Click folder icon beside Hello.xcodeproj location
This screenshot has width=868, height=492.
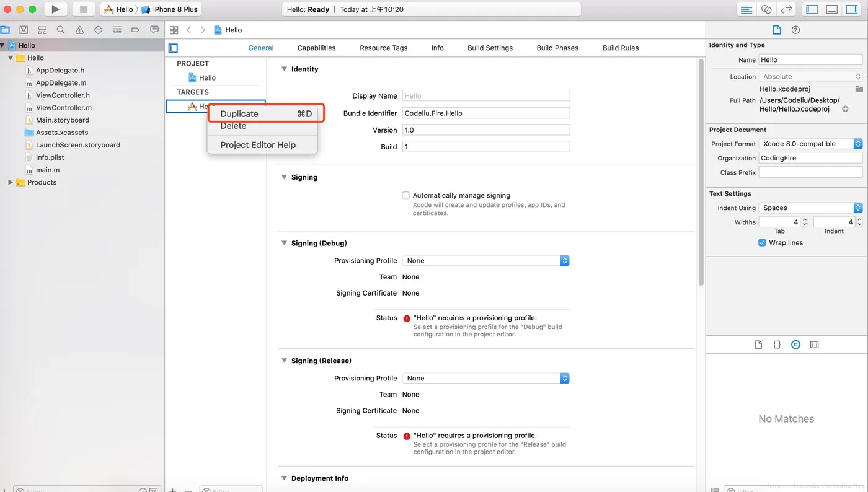click(859, 89)
